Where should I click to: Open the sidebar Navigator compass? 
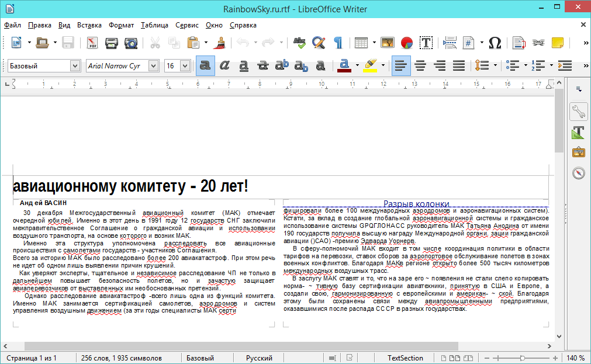point(579,173)
